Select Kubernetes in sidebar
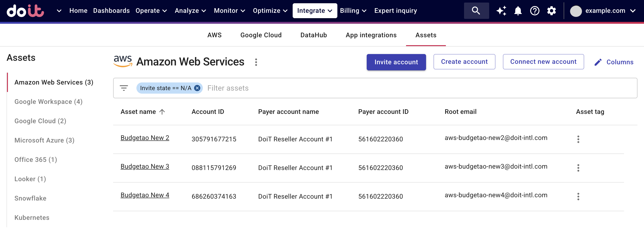The width and height of the screenshot is (644, 238). point(32,218)
